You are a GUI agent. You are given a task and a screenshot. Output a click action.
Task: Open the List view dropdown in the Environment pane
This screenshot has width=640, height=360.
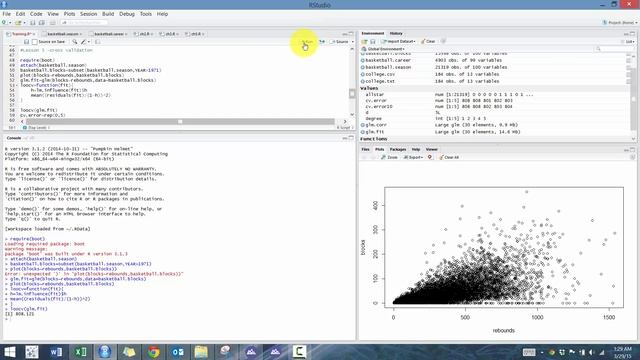click(x=629, y=42)
